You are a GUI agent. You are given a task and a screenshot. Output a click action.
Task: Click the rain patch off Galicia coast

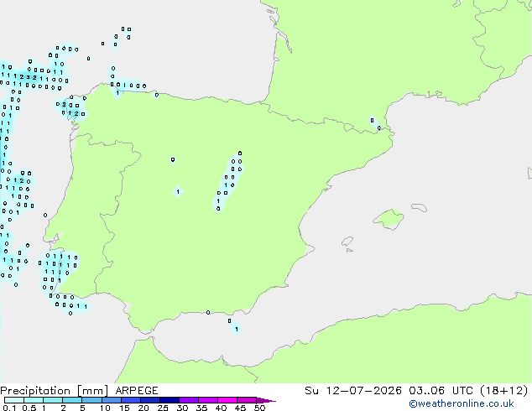pos(72,108)
